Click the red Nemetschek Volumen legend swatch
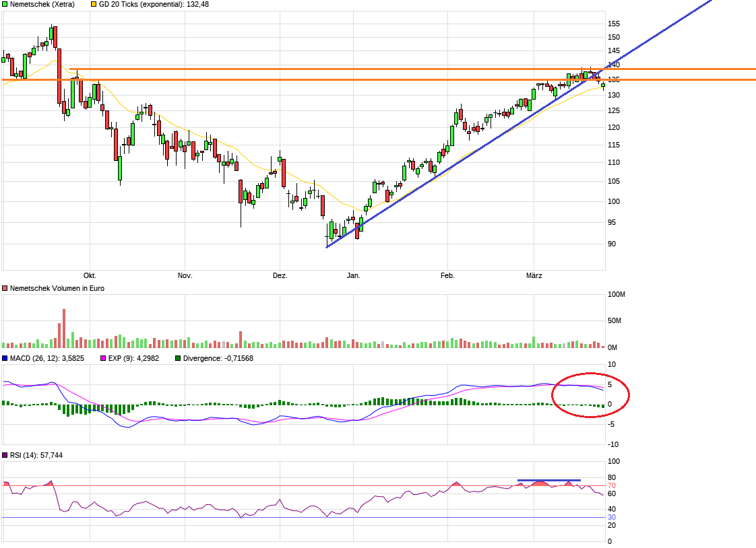Viewport: 756px width, 548px height. [x=5, y=288]
